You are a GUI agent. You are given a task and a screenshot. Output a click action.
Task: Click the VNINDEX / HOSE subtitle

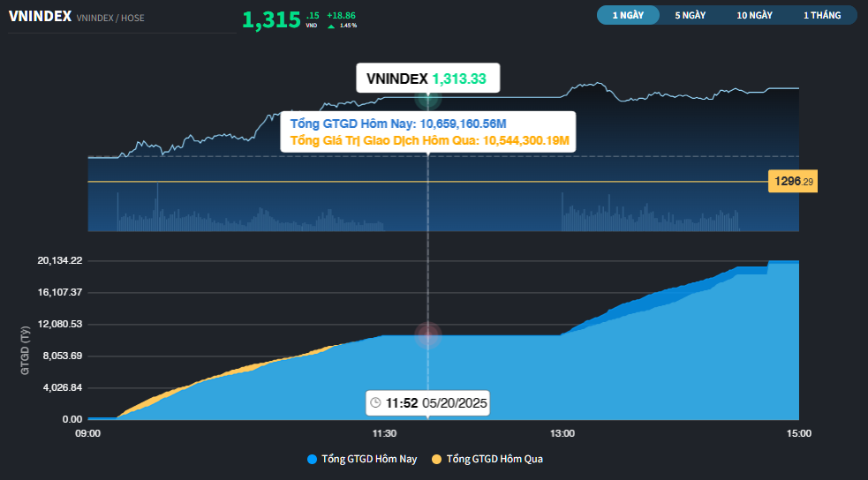tap(110, 18)
